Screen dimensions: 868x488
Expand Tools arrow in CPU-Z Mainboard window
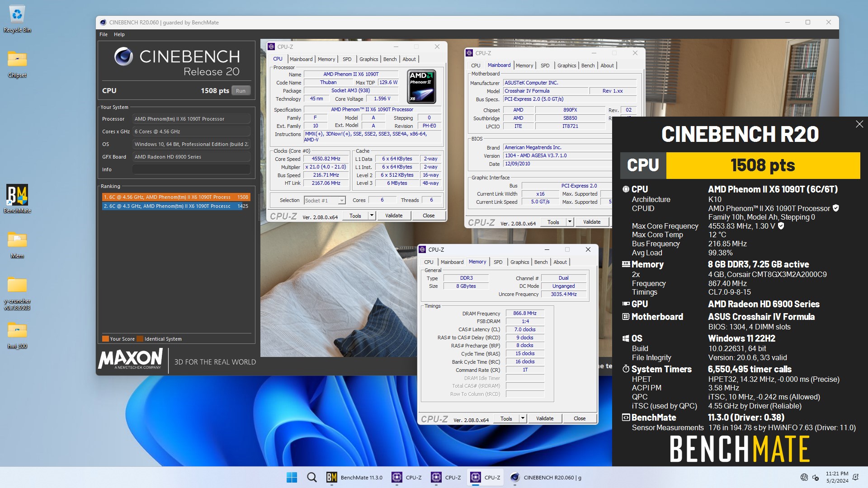click(x=570, y=222)
